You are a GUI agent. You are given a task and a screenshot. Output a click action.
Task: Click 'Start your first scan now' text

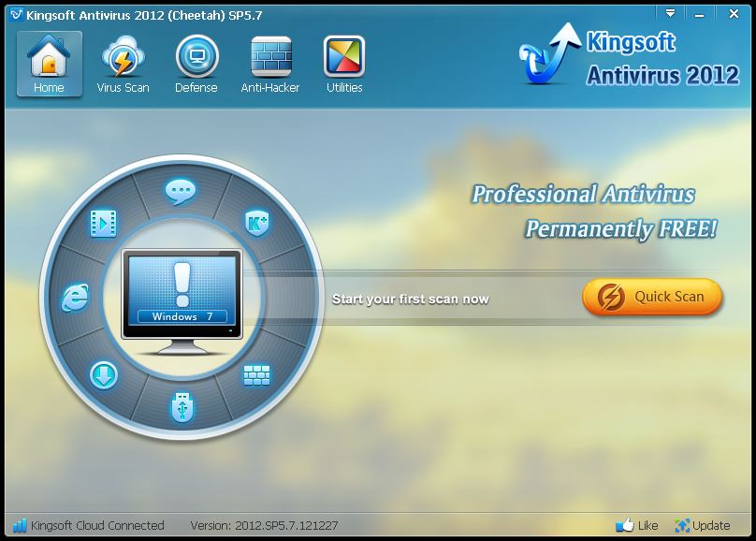point(411,299)
